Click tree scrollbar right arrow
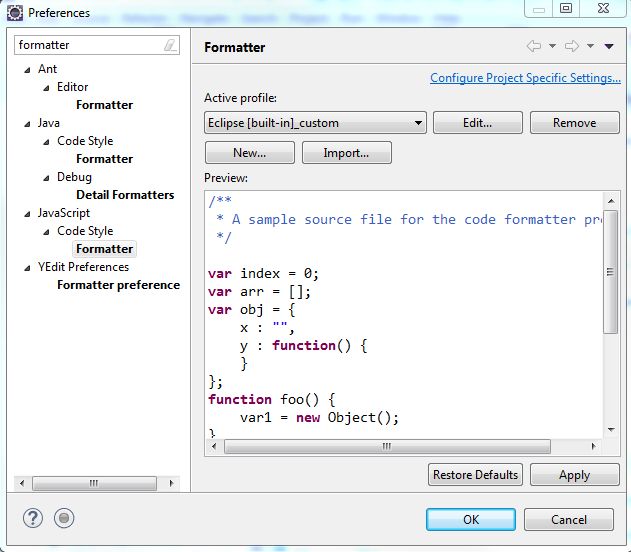Viewport: 631px width, 552px height. pyautogui.click(x=171, y=483)
